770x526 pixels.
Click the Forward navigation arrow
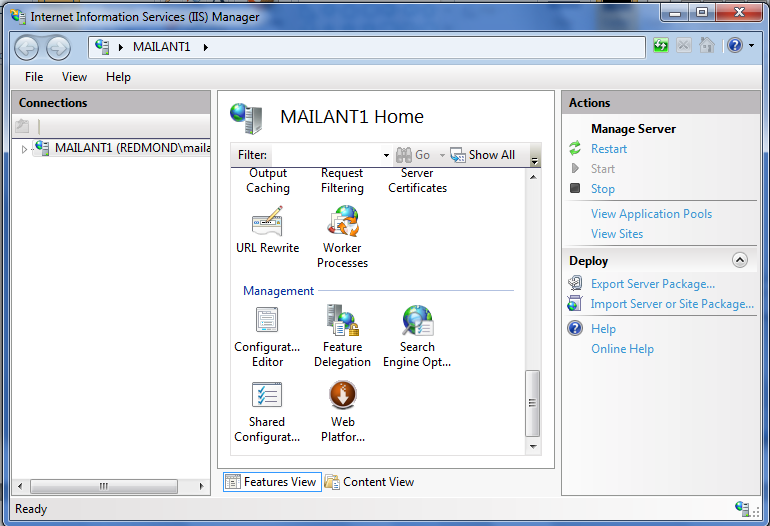tap(58, 48)
